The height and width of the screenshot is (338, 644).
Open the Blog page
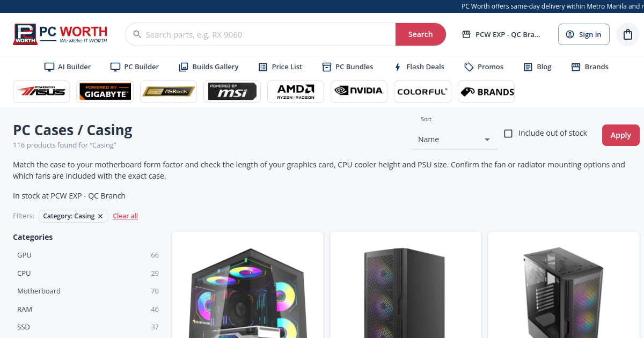[x=538, y=67]
